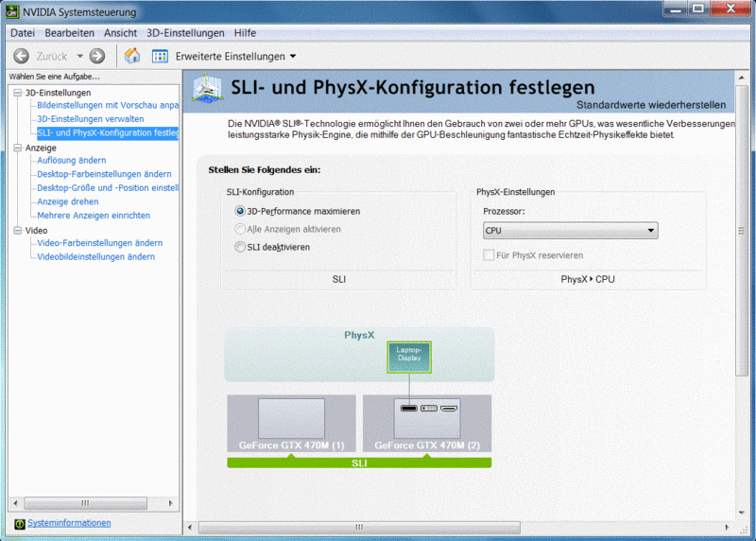This screenshot has width=756, height=541.
Task: Click the SLI PhysX page header icon
Action: pos(207,88)
